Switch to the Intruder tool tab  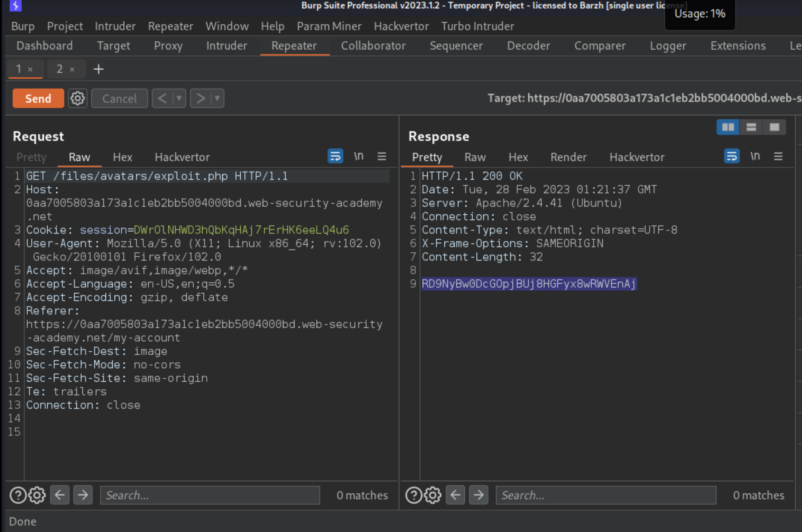coord(227,46)
